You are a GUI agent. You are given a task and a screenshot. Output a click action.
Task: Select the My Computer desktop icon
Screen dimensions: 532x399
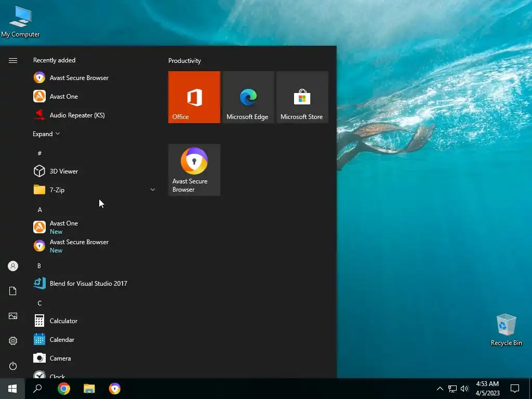(x=20, y=21)
